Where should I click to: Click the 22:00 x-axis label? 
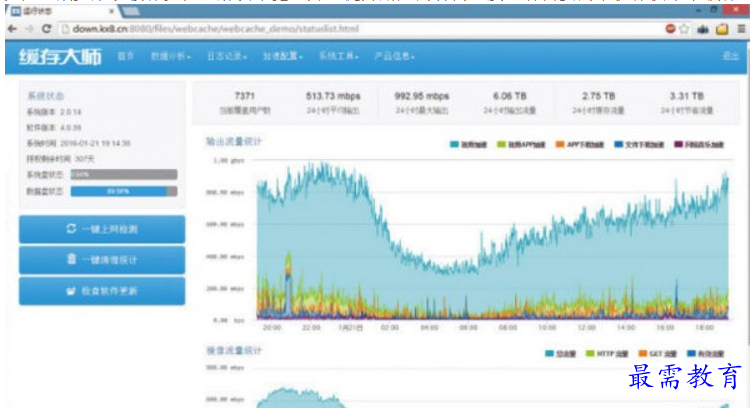click(311, 327)
